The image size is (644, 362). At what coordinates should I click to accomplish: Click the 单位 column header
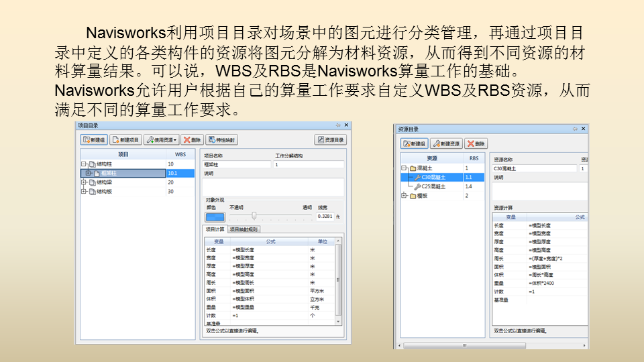322,242
